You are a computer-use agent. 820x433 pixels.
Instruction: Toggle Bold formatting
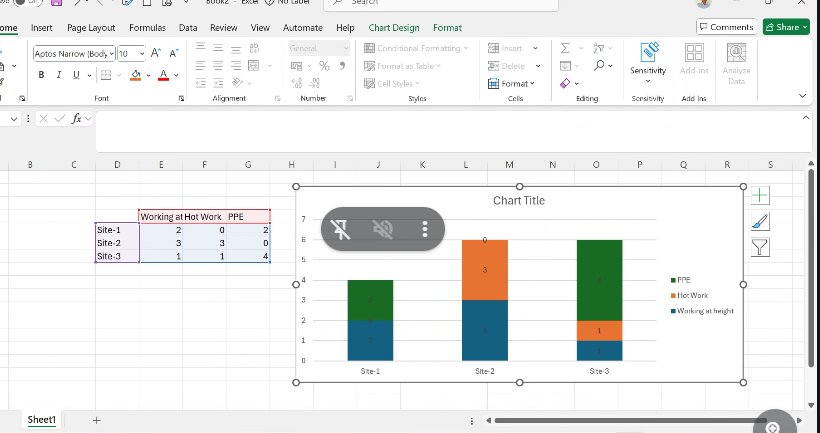[42, 75]
